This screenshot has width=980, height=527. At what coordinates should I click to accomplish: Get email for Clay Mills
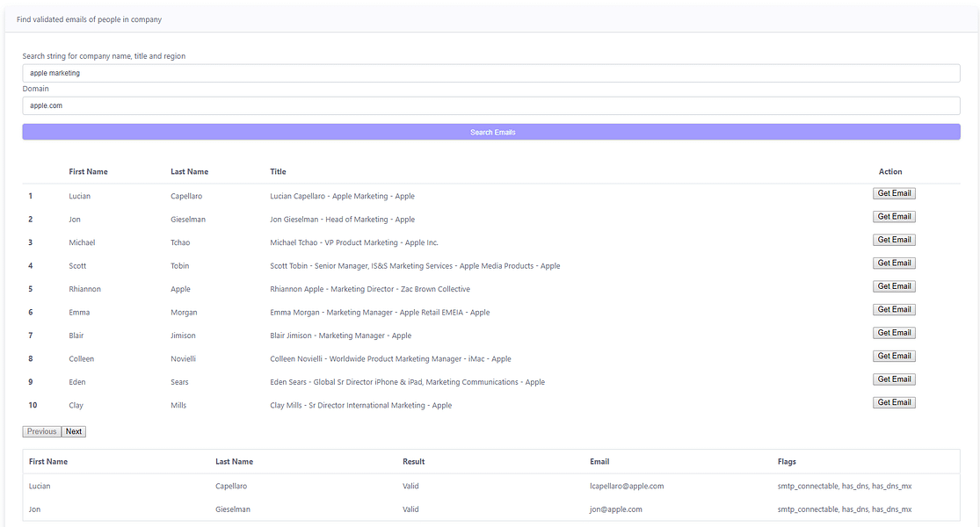tap(894, 403)
